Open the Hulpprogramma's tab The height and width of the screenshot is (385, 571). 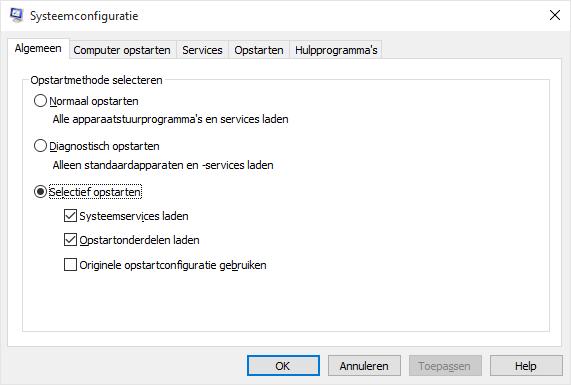click(x=336, y=50)
